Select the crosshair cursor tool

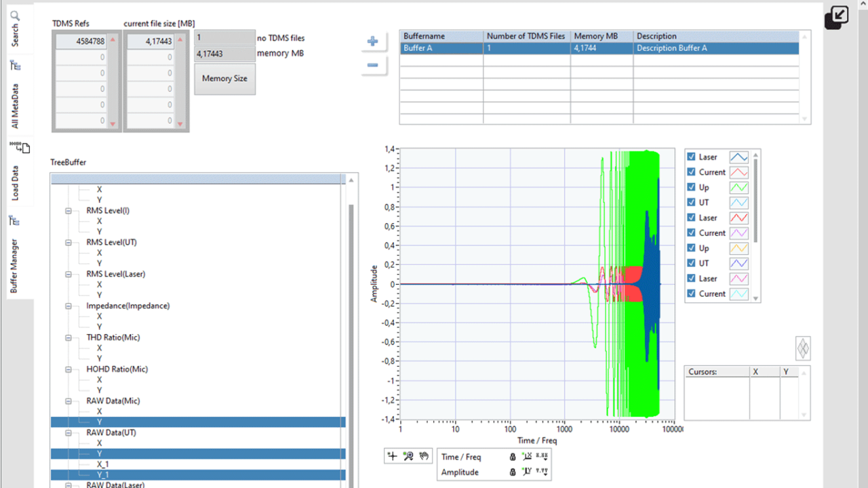point(391,456)
